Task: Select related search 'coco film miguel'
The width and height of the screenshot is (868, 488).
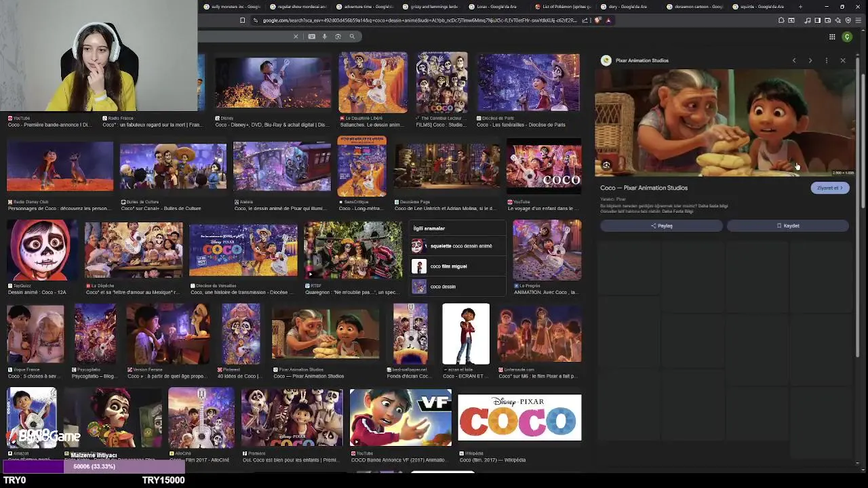Action: 458,266
